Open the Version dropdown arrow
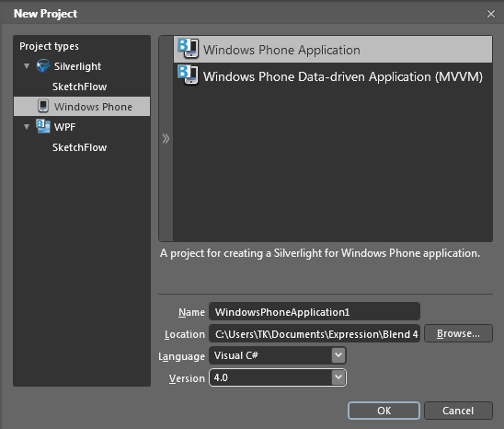This screenshot has width=504, height=429. (x=338, y=377)
